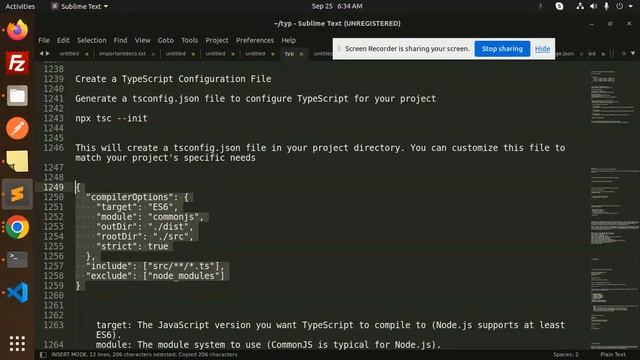
Task: Open Sublime Text app menu in top bar
Action: tap(80, 6)
